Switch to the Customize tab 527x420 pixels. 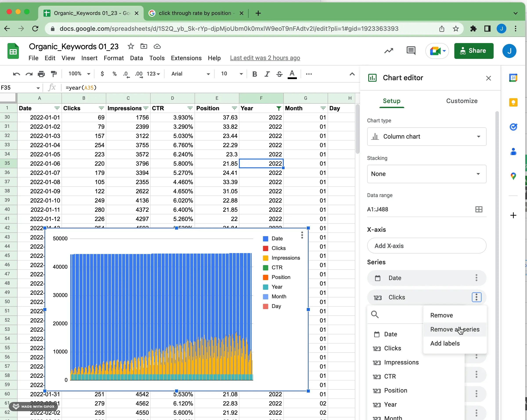point(462,101)
